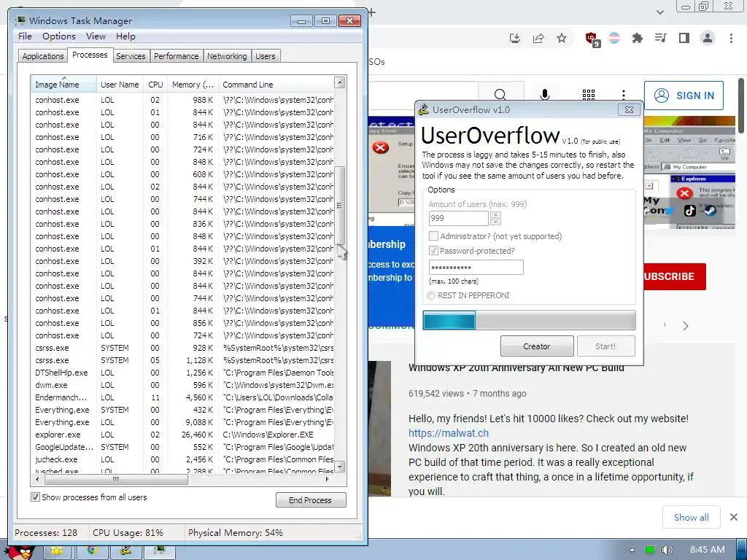
Task: Click the vertical scrollbar thumb in process list
Action: (340, 206)
